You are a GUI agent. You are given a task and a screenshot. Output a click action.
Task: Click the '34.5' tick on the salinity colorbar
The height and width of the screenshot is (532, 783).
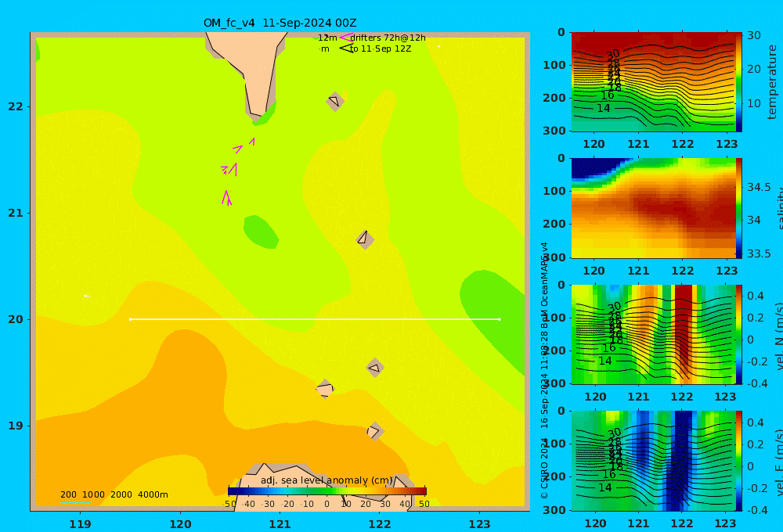point(759,187)
